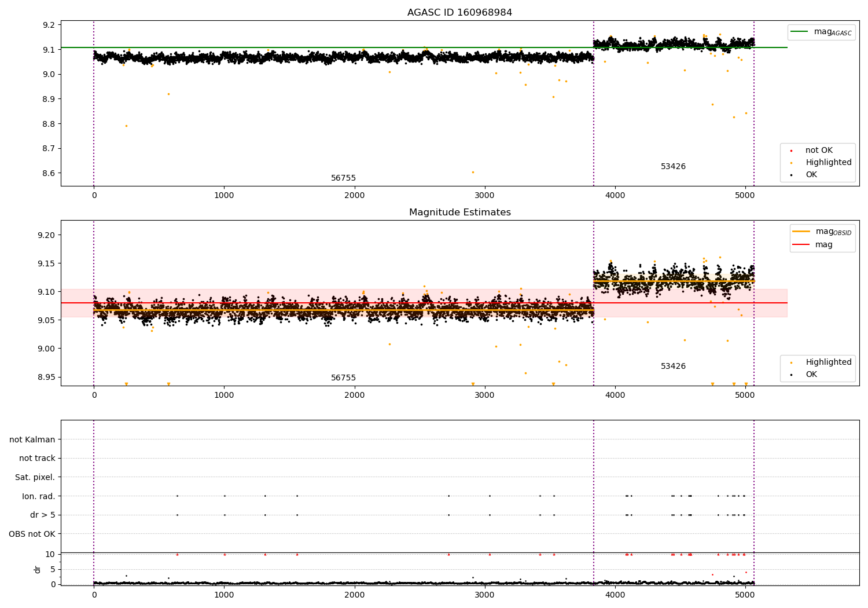
Task: Click the 'Ion. rad.' row label
Action: [x=39, y=496]
